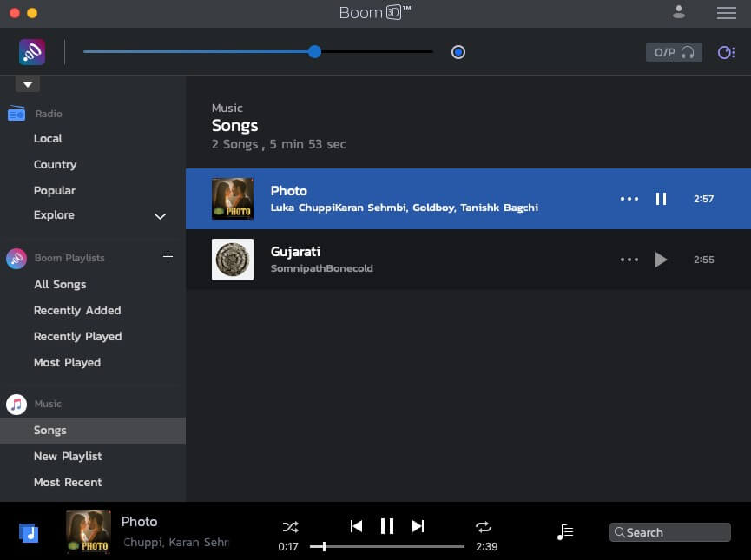Click the Radio section icon
The height and width of the screenshot is (560, 751).
coord(16,114)
